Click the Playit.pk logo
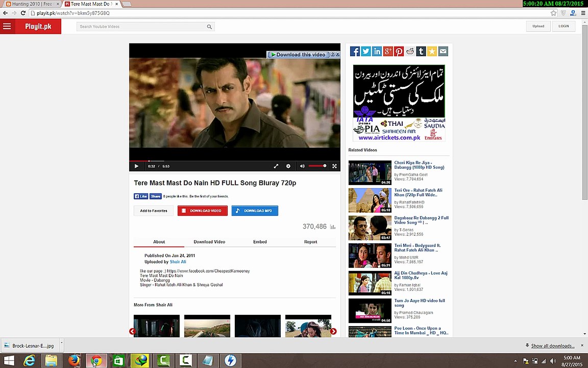This screenshot has height=368, width=588. (x=38, y=26)
